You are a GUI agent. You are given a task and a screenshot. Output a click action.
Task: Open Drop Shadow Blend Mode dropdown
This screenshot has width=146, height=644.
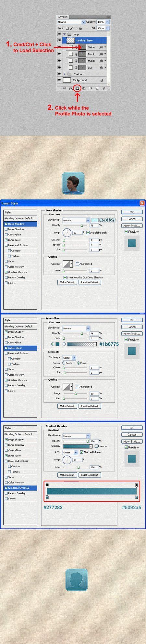[76, 220]
